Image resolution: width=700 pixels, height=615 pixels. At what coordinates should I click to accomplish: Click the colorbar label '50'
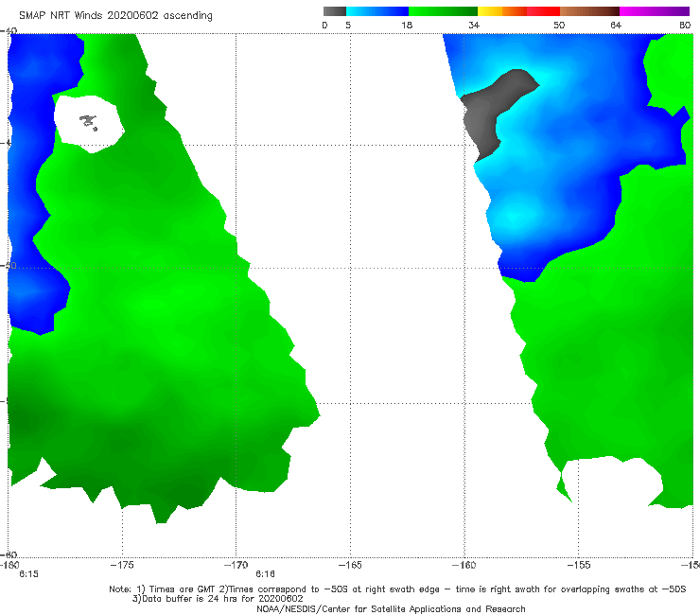(559, 26)
